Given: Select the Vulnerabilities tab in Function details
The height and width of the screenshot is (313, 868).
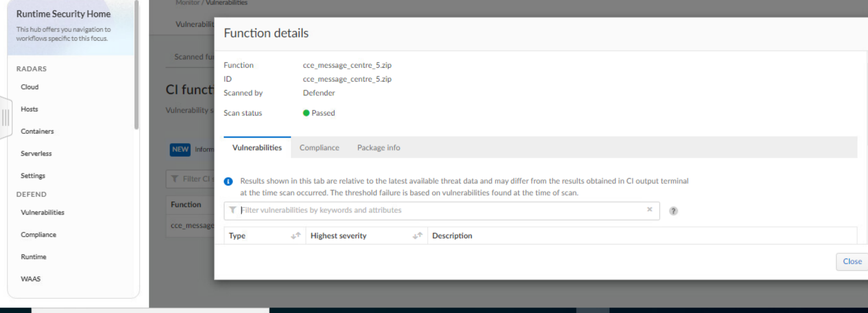Looking at the screenshot, I should click(257, 148).
